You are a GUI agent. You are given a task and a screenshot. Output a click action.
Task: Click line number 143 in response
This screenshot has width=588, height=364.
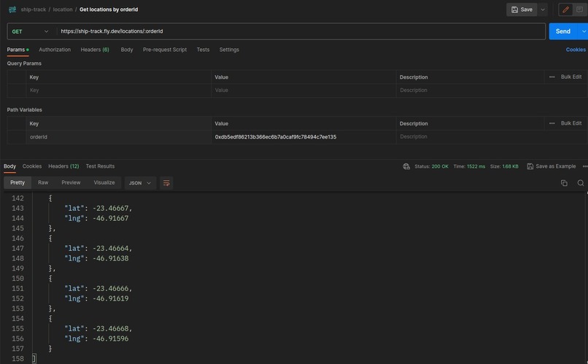[18, 208]
